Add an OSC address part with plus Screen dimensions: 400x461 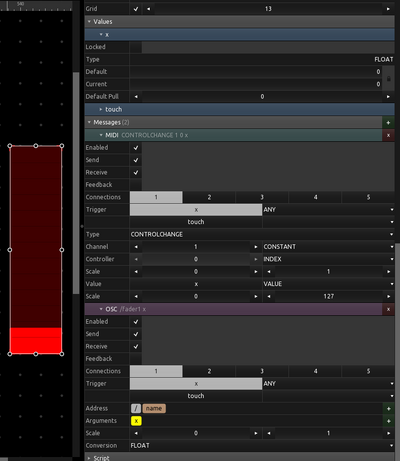[388, 408]
